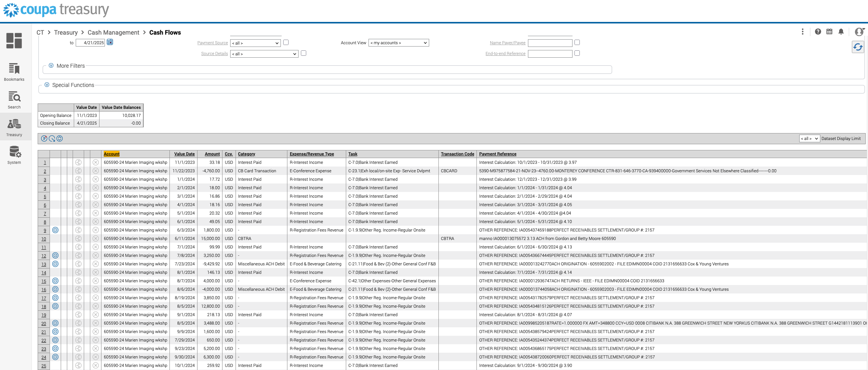Click the blue refresh button
This screenshot has width=868, height=370.
858,47
